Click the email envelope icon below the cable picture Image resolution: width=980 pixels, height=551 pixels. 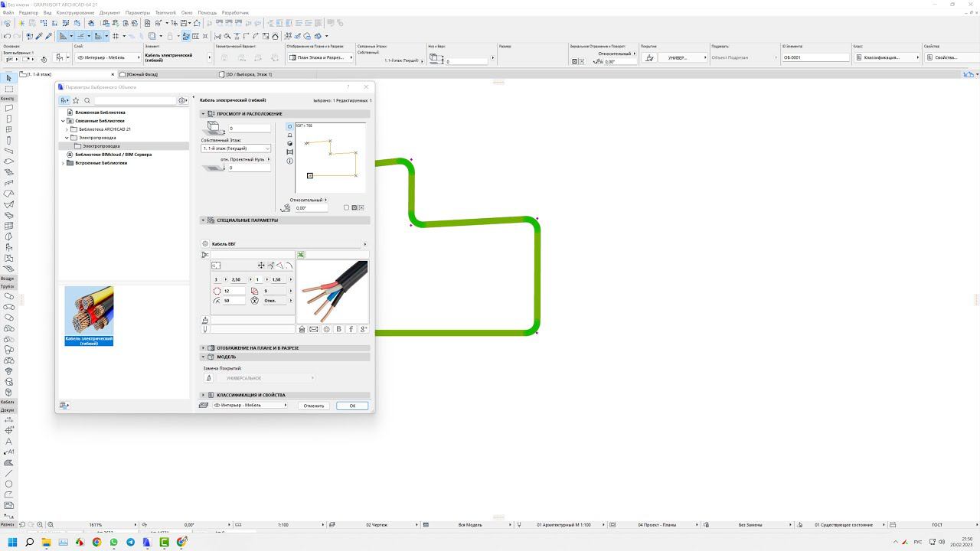(314, 329)
